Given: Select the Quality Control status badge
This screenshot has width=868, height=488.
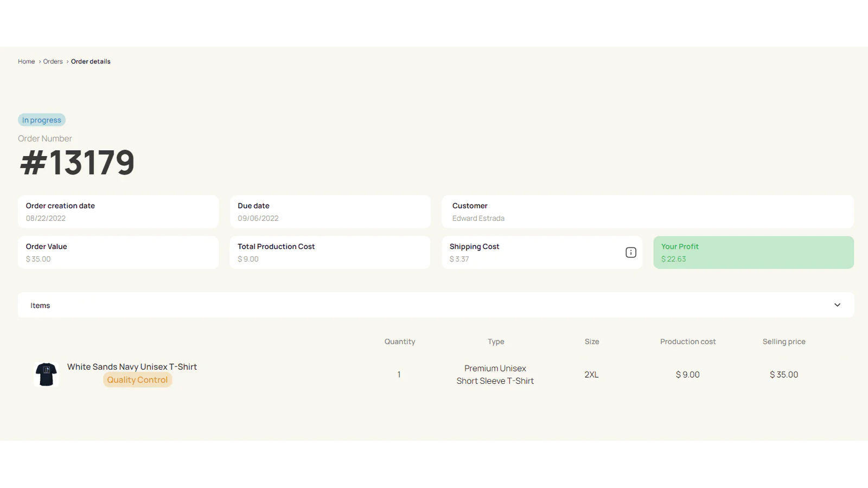Looking at the screenshot, I should click(x=137, y=380).
